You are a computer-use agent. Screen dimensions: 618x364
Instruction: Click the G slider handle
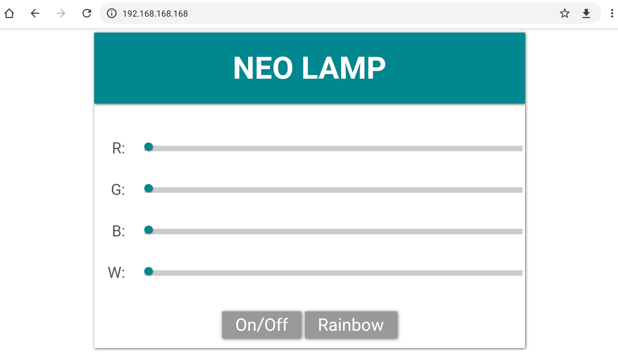(x=149, y=188)
